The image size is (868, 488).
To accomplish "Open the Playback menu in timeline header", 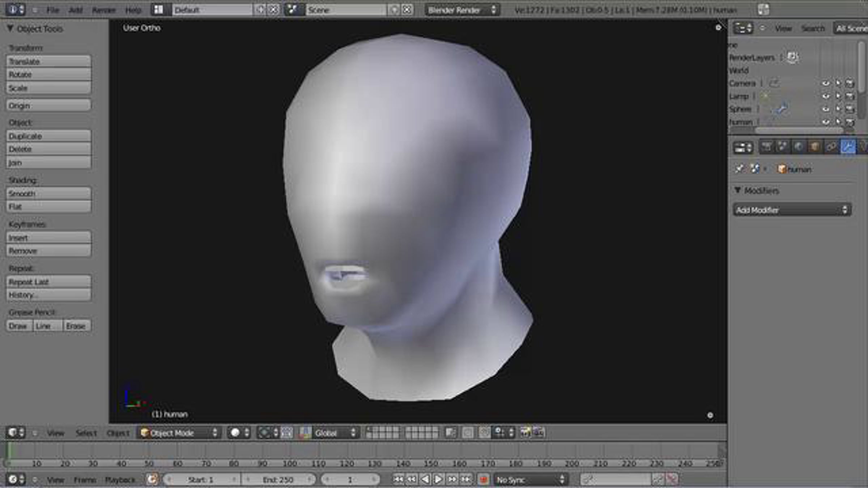I will 120,480.
